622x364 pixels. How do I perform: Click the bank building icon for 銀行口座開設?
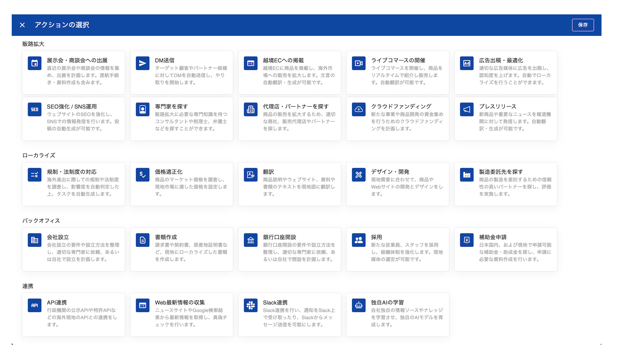click(x=250, y=240)
